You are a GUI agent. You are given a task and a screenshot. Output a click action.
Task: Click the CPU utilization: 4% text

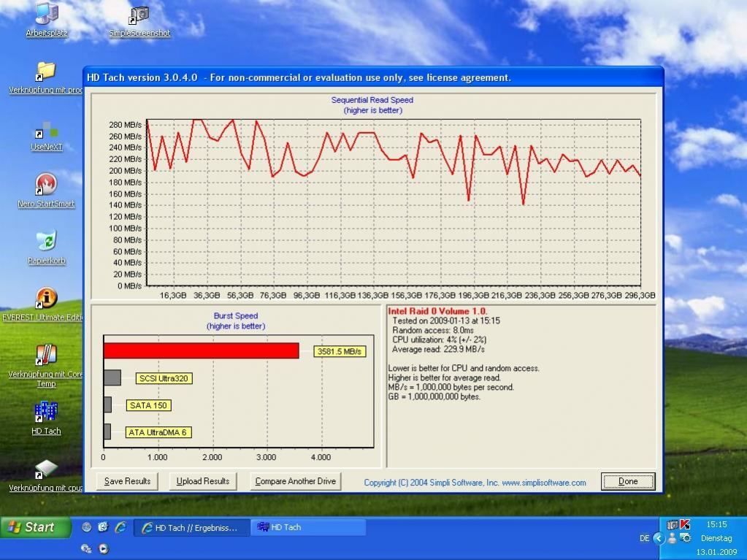[x=440, y=340]
